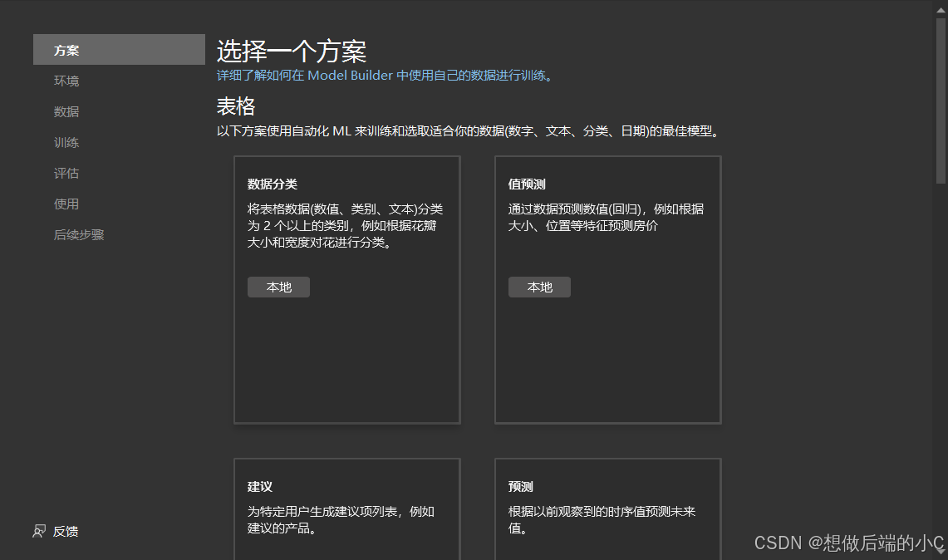Click the 值预测 card description text
The height and width of the screenshot is (560, 948).
tap(606, 218)
